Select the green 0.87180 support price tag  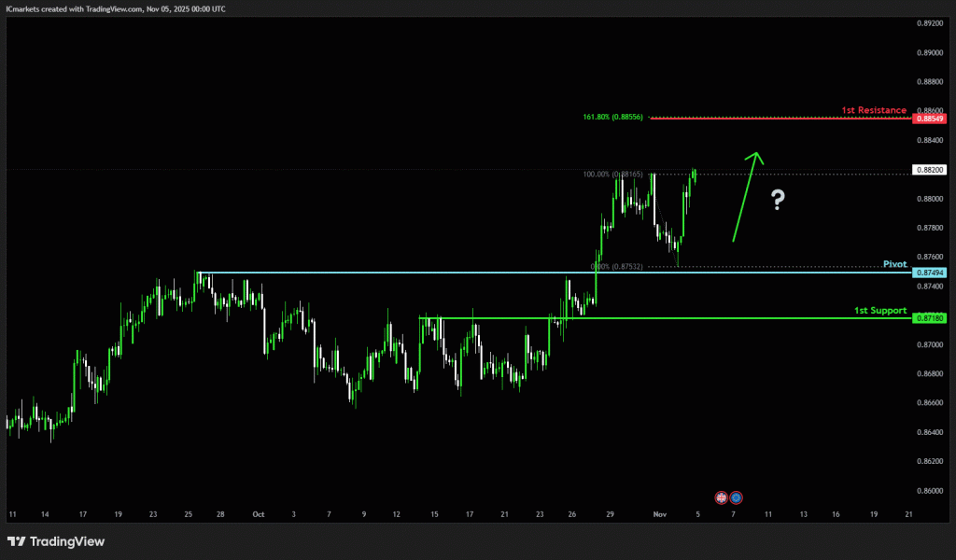[x=931, y=318]
